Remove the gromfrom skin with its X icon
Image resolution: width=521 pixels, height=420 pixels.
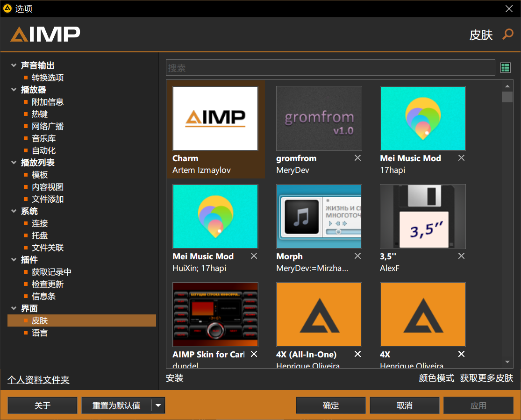click(357, 158)
